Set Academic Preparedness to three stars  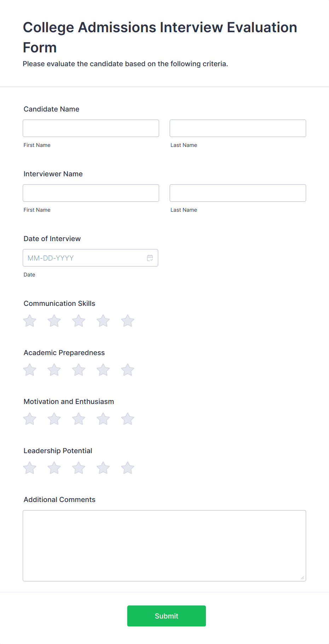[79, 370]
